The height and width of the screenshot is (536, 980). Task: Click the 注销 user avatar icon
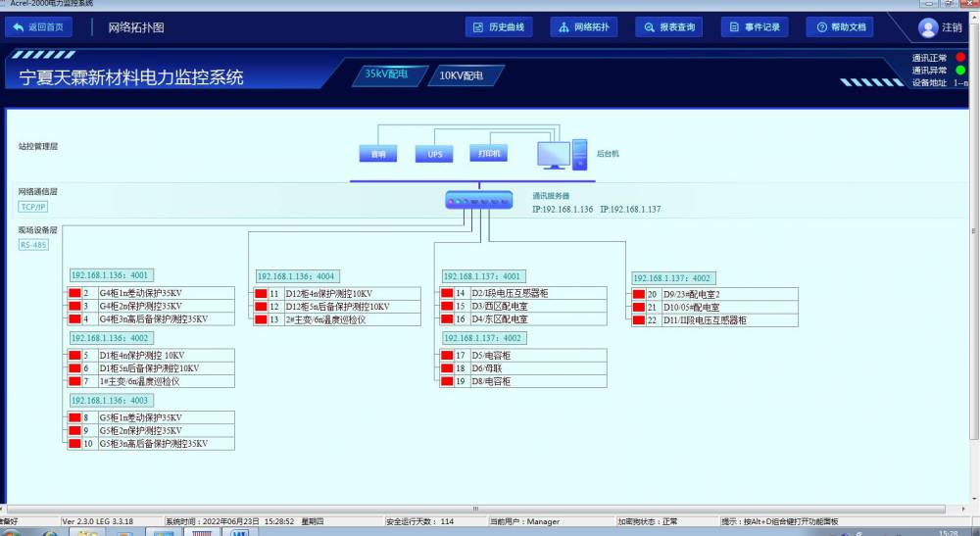point(927,27)
